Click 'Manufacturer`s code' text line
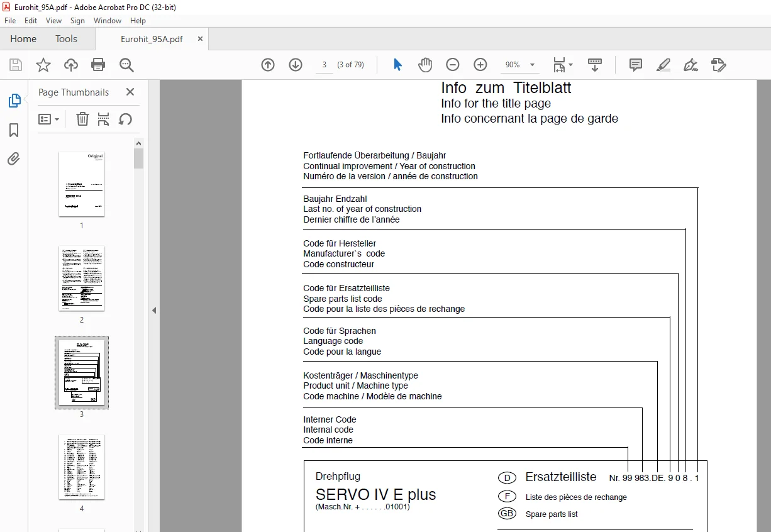Viewport: 771px width, 532px height. pyautogui.click(x=344, y=253)
